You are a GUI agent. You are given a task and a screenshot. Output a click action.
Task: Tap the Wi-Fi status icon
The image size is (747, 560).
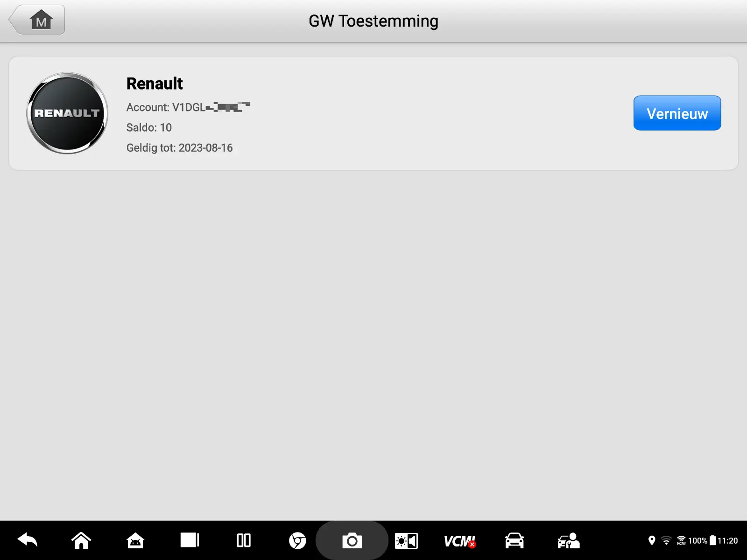point(666,540)
